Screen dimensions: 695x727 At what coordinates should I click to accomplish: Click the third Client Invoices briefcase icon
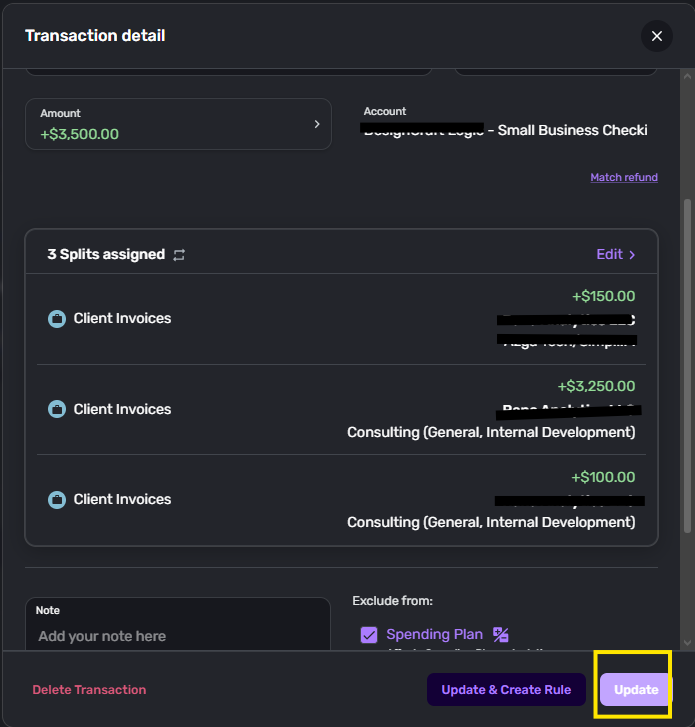57,499
